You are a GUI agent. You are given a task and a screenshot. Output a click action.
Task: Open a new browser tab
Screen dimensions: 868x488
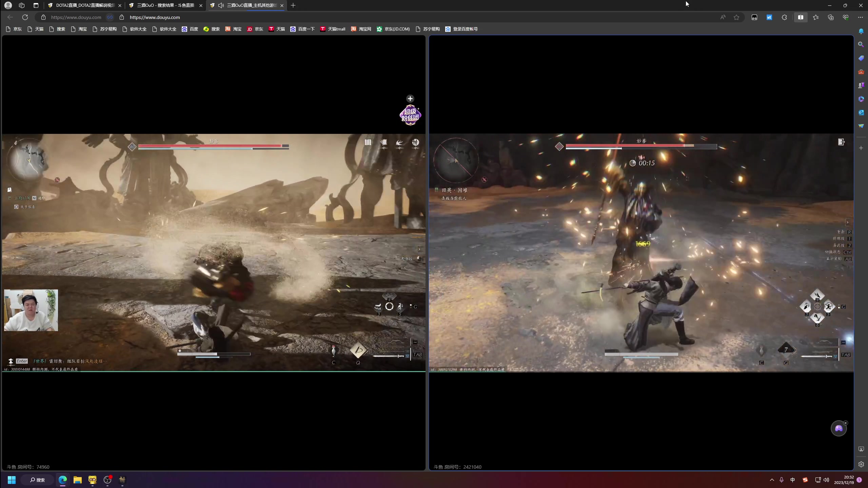pos(293,5)
